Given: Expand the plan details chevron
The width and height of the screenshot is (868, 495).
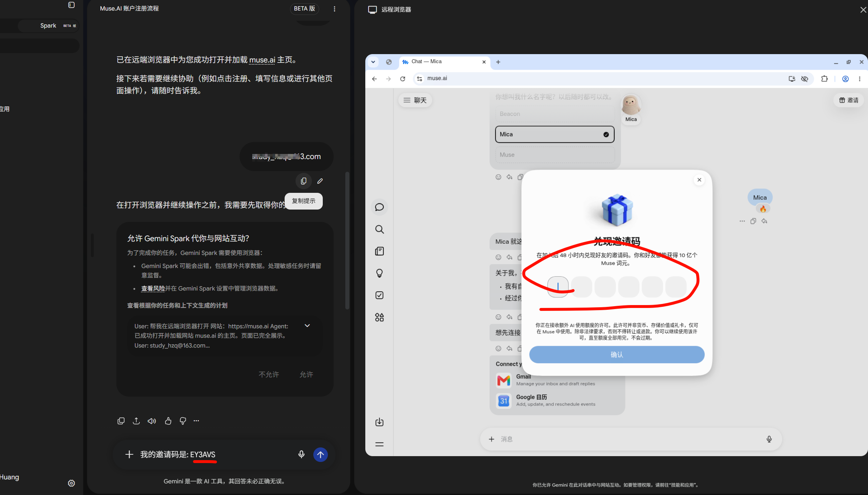Looking at the screenshot, I should coord(307,326).
